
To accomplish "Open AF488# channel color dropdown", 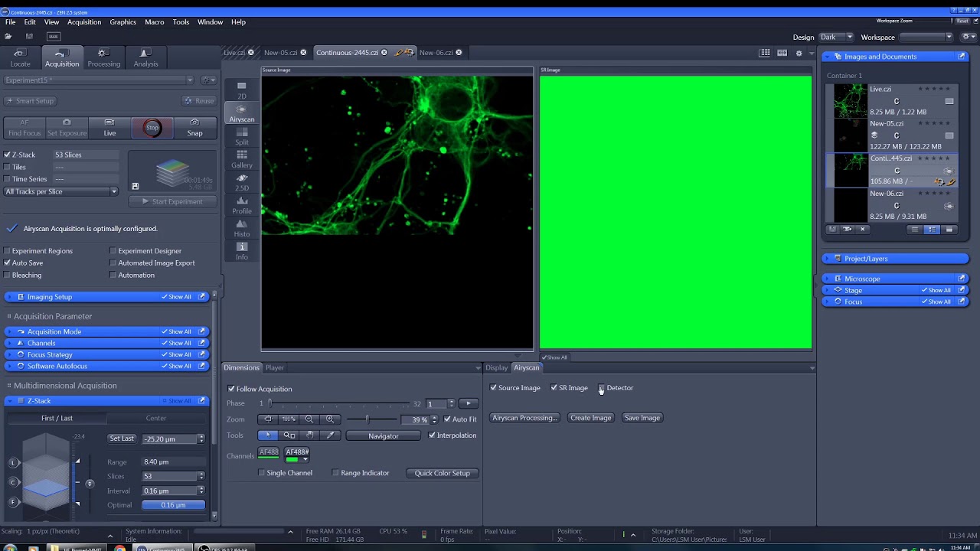I will [305, 459].
